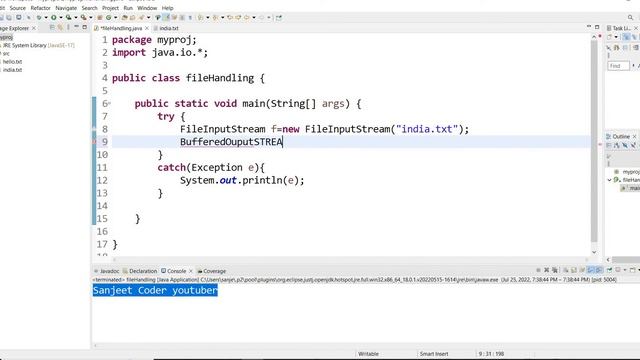Open the New Java Class dropdown arrow
640x360 pixels.
(x=116, y=18)
